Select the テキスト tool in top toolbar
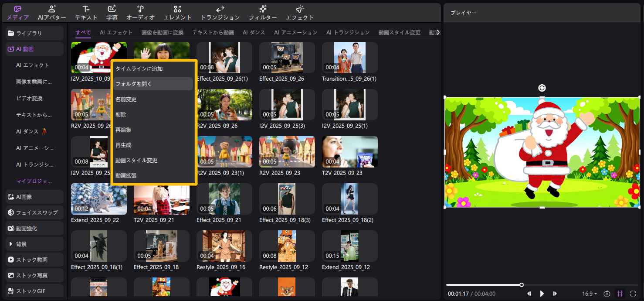Screen dimensions: 644x301 86,13
